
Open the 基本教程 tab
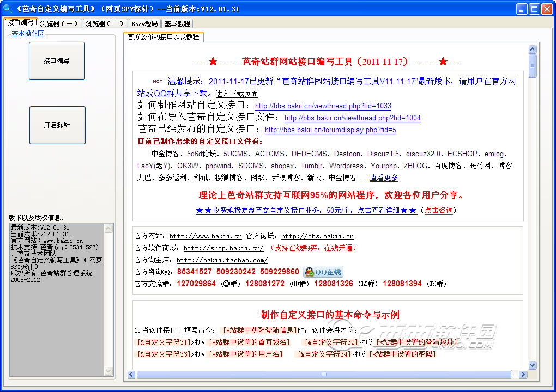[177, 24]
